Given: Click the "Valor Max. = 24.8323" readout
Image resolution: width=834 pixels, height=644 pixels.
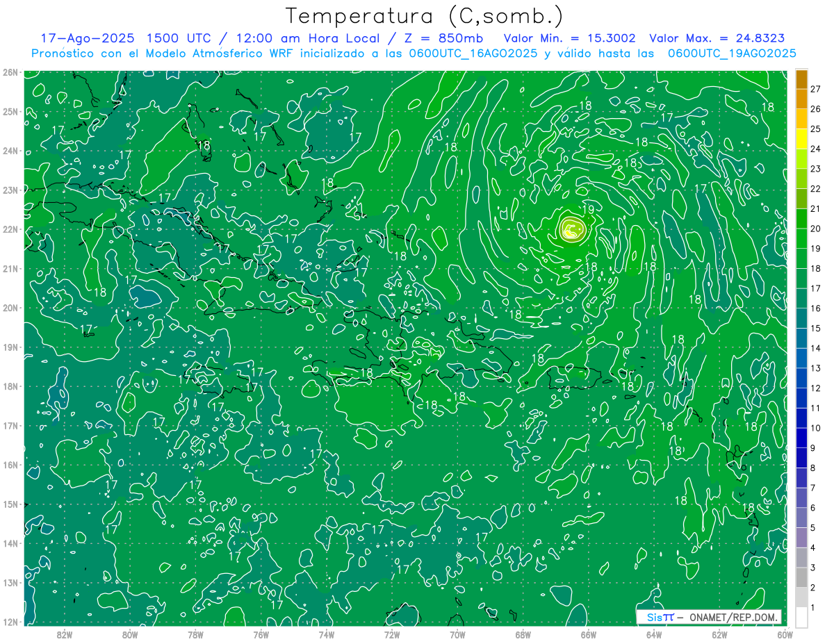Looking at the screenshot, I should click(x=717, y=38).
